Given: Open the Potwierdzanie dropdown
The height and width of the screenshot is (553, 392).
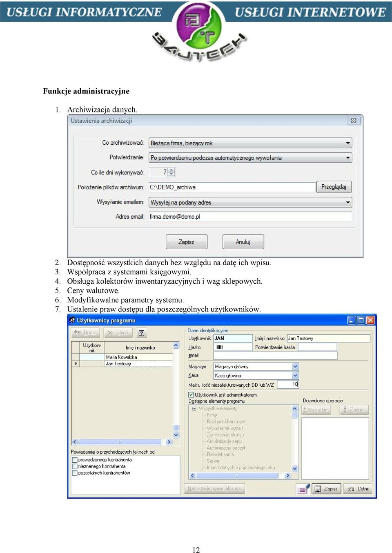Looking at the screenshot, I should (x=250, y=158).
